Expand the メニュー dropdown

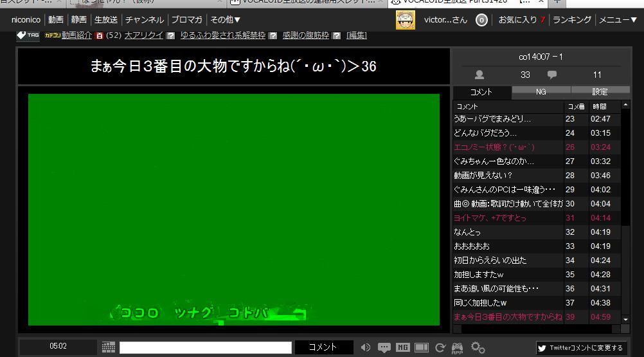click(x=618, y=20)
